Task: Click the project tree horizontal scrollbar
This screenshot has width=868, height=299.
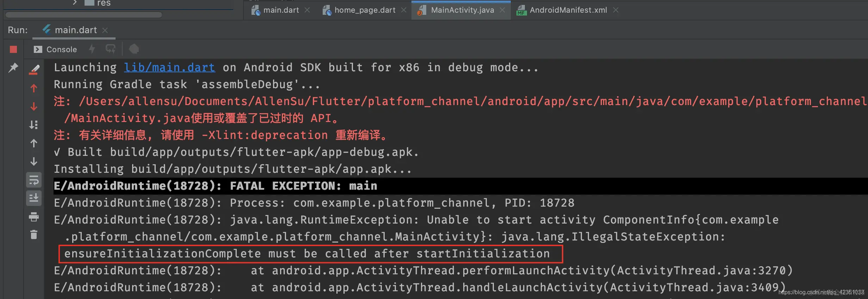Action: point(84,15)
